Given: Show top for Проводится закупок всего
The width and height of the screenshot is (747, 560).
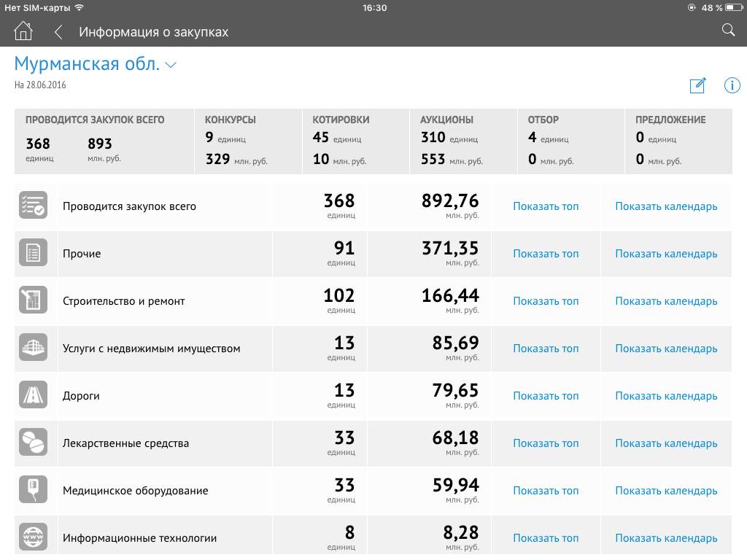Looking at the screenshot, I should tap(546, 206).
